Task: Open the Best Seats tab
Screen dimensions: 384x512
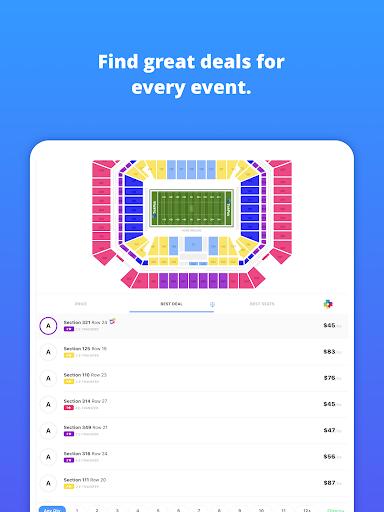Action: (262, 304)
